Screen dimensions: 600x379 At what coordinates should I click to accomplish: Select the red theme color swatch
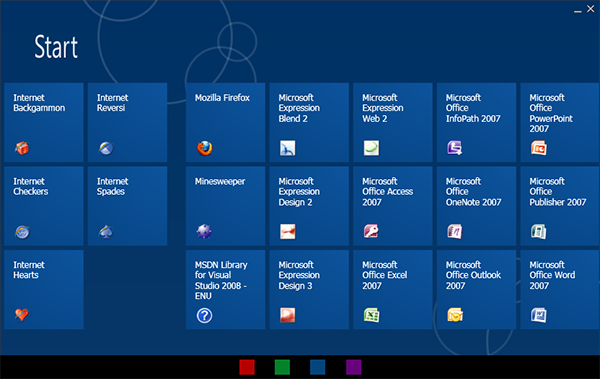(x=247, y=367)
